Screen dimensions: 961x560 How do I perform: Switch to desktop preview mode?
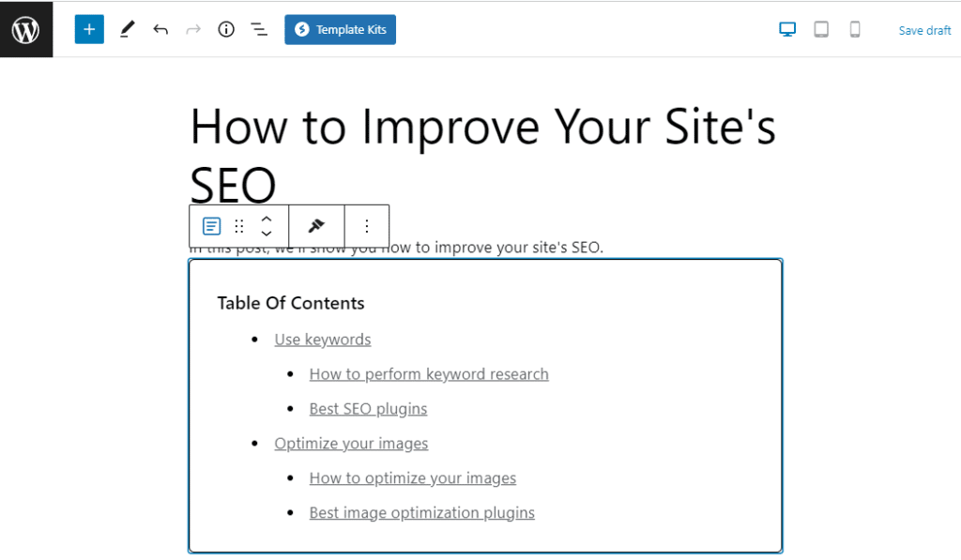point(787,29)
